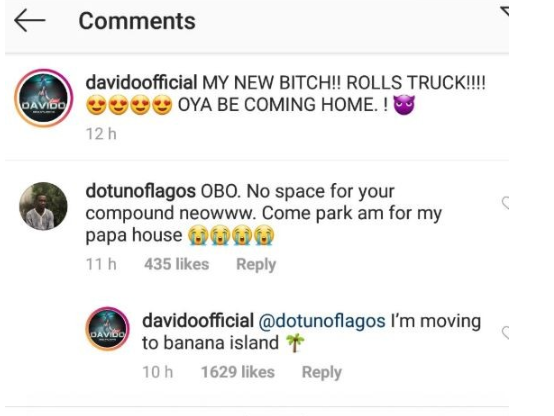Select the Comments header title
The width and height of the screenshot is (554, 416).
coord(137,21)
